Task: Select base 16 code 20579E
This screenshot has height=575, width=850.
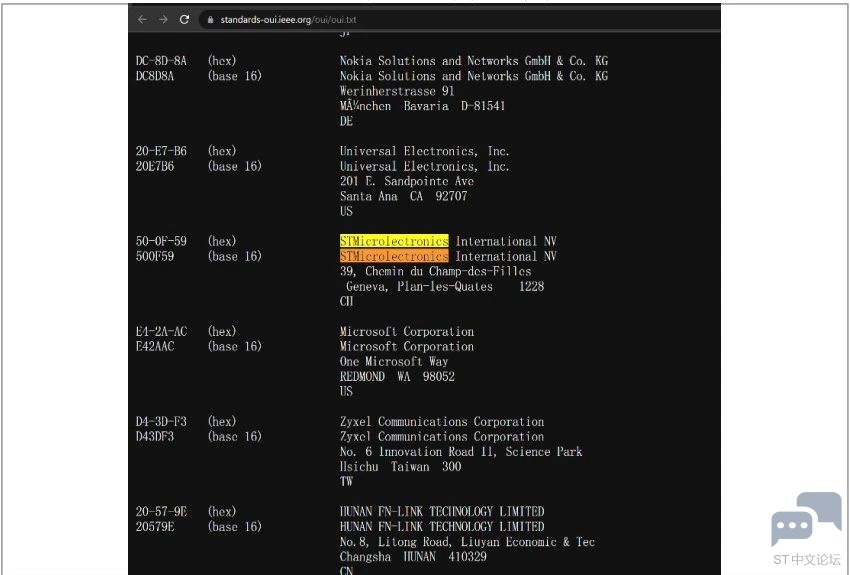Action: click(x=155, y=526)
